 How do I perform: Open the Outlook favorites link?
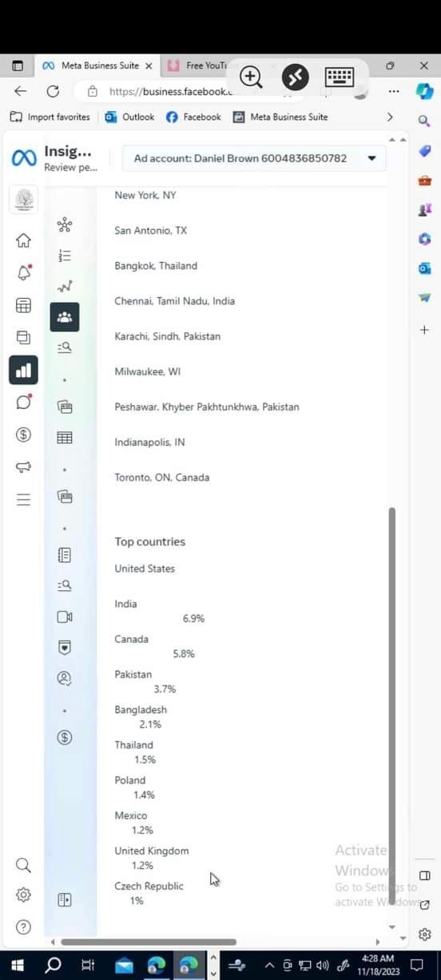click(129, 117)
